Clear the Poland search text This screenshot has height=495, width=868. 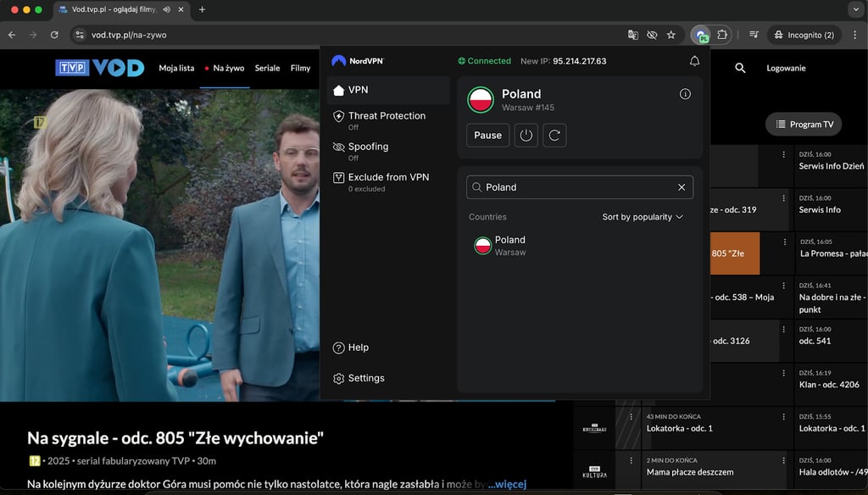(682, 187)
